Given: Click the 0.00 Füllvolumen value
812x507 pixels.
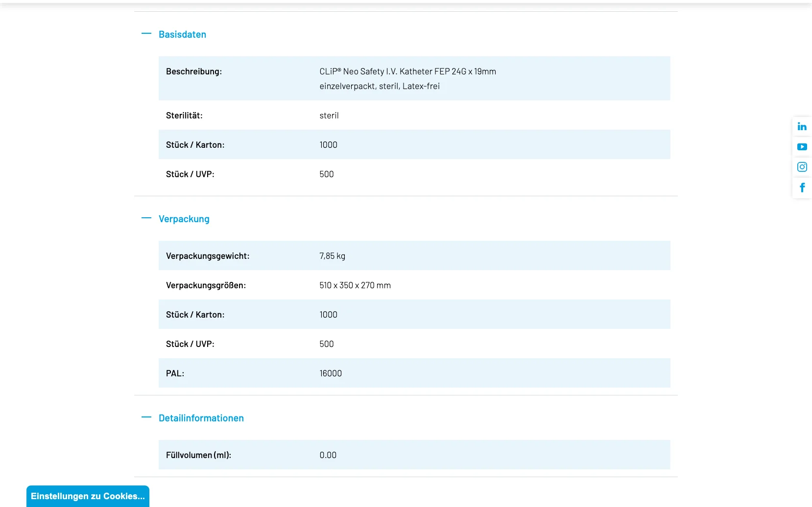Looking at the screenshot, I should click(328, 455).
